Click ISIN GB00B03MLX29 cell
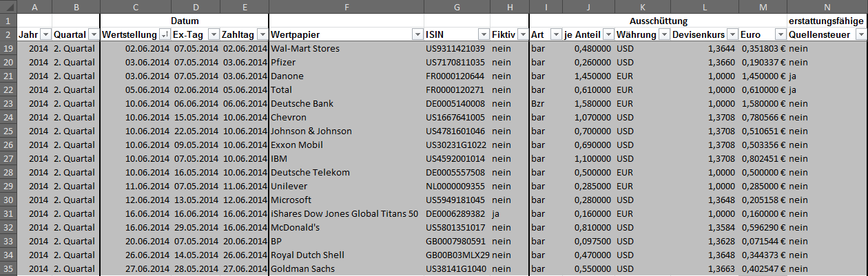This screenshot has width=868, height=276. coord(457,255)
